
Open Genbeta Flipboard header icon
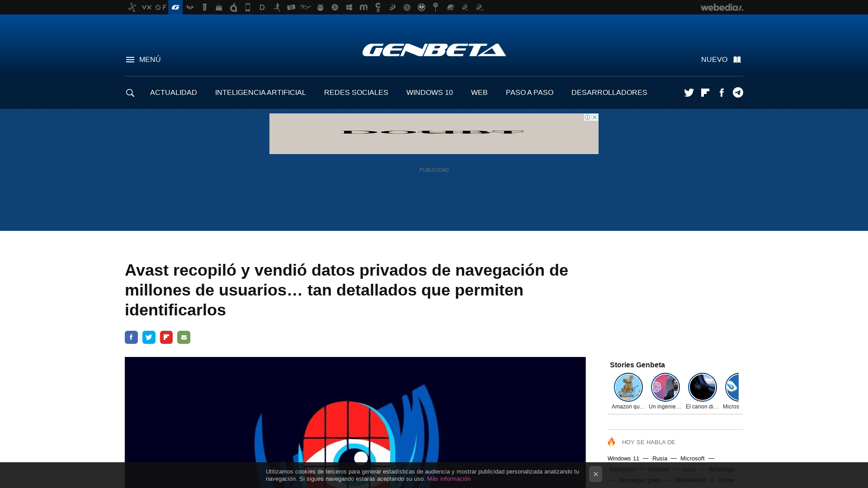[x=705, y=93]
